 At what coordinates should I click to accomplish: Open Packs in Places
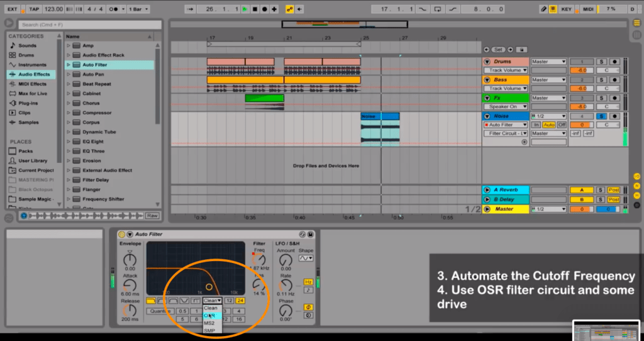[25, 151]
